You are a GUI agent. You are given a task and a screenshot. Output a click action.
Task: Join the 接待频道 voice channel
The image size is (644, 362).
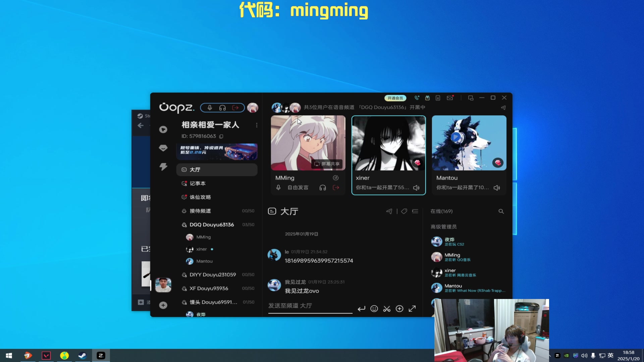[x=217, y=211]
